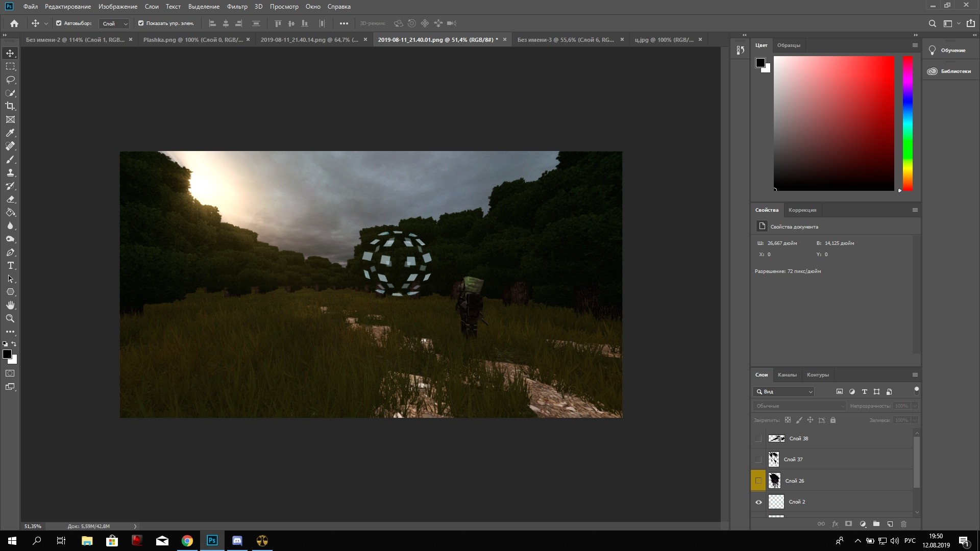Select the Quick Selection tool
The width and height of the screenshot is (980, 551).
[x=10, y=93]
